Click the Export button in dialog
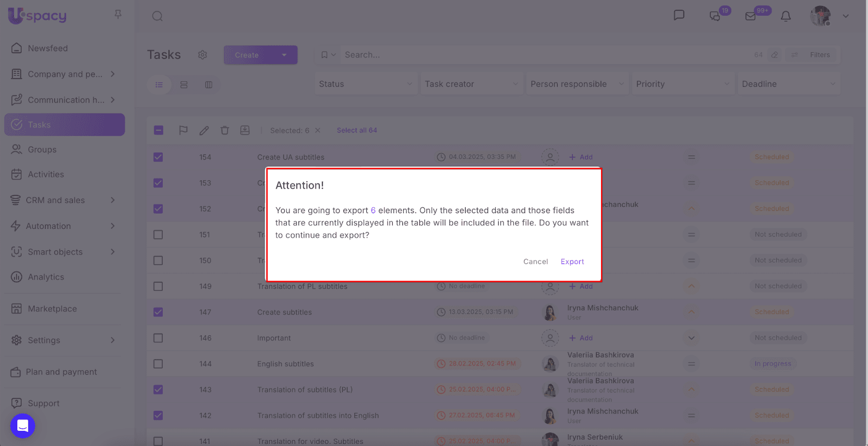This screenshot has height=446, width=868. click(572, 262)
